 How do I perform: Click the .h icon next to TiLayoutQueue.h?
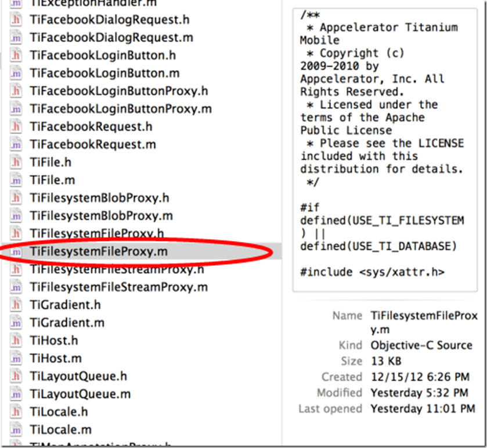coord(15,375)
